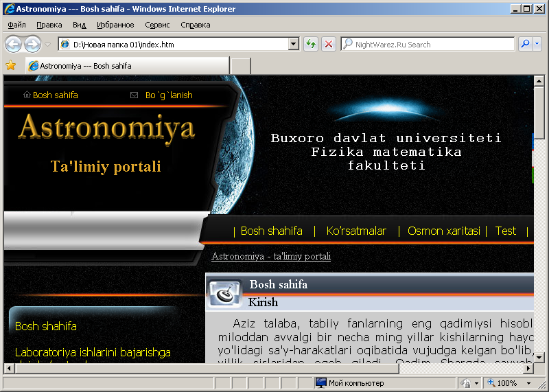Screen dimensions: 549x392
Task: Open the Osmon xaritasi link
Action: click(443, 231)
